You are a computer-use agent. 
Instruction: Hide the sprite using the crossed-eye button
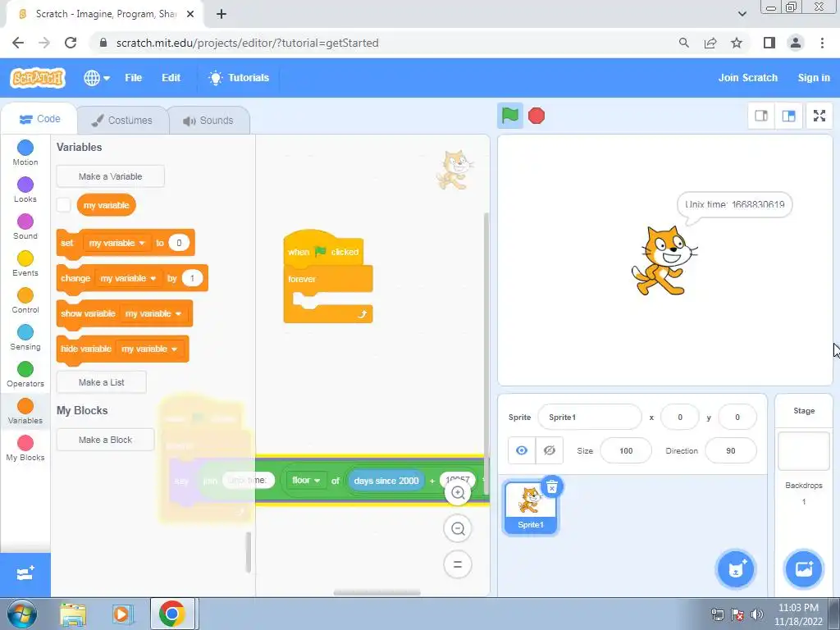(549, 450)
